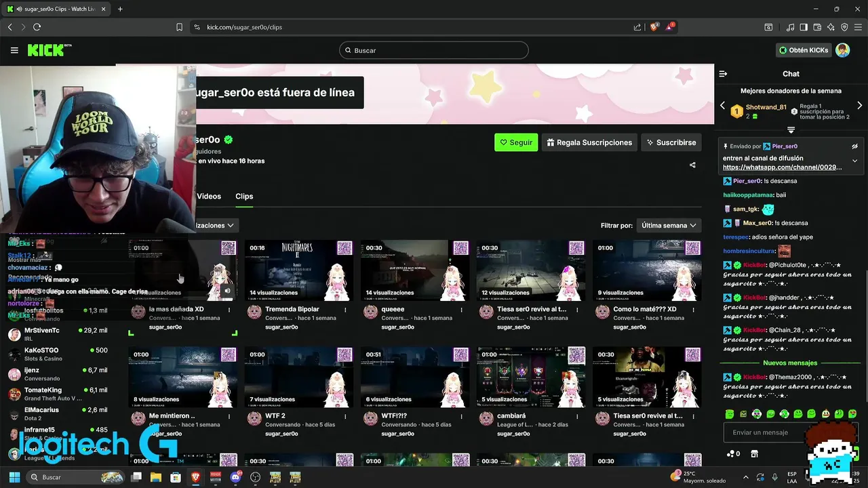Expand the top donors leaderboard handle

pyautogui.click(x=791, y=129)
